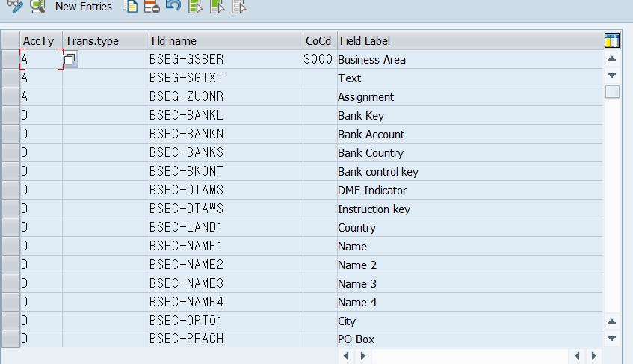Click the BSEC-NAME1 field name cell
The image size is (633, 364).
coord(226,246)
